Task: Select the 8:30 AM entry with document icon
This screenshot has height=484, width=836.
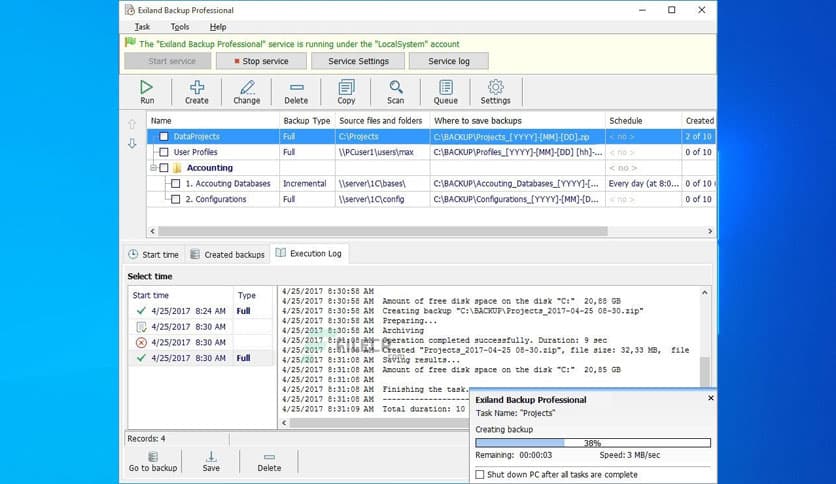Action: tap(200, 327)
